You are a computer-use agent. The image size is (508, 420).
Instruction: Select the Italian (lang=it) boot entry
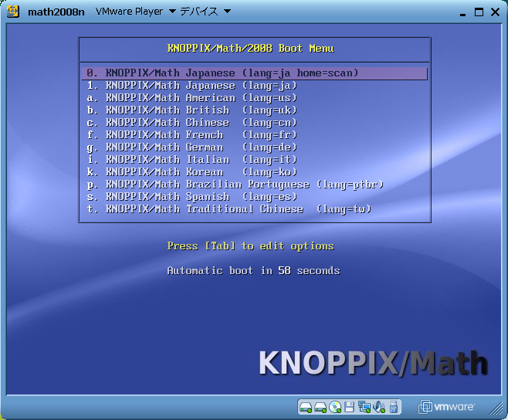[255, 160]
